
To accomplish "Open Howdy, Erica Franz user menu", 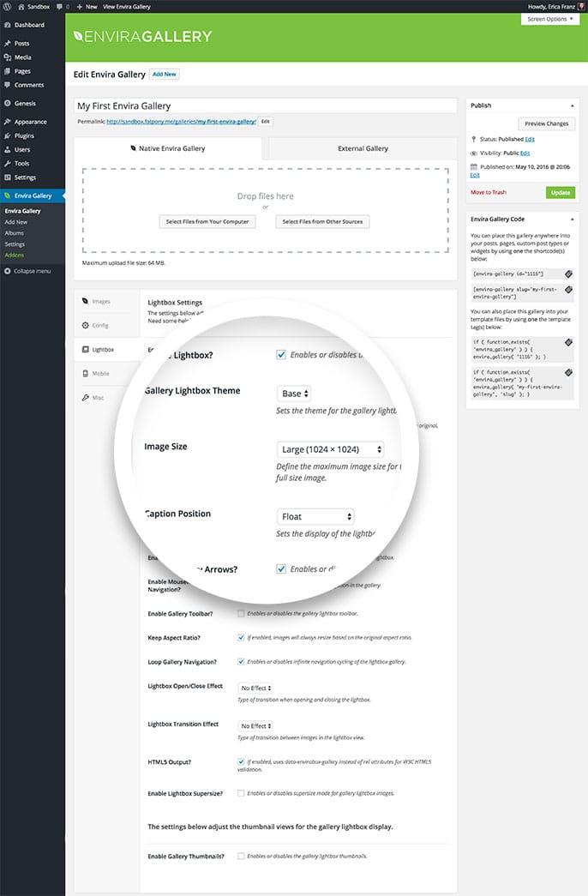I will pos(555,6).
